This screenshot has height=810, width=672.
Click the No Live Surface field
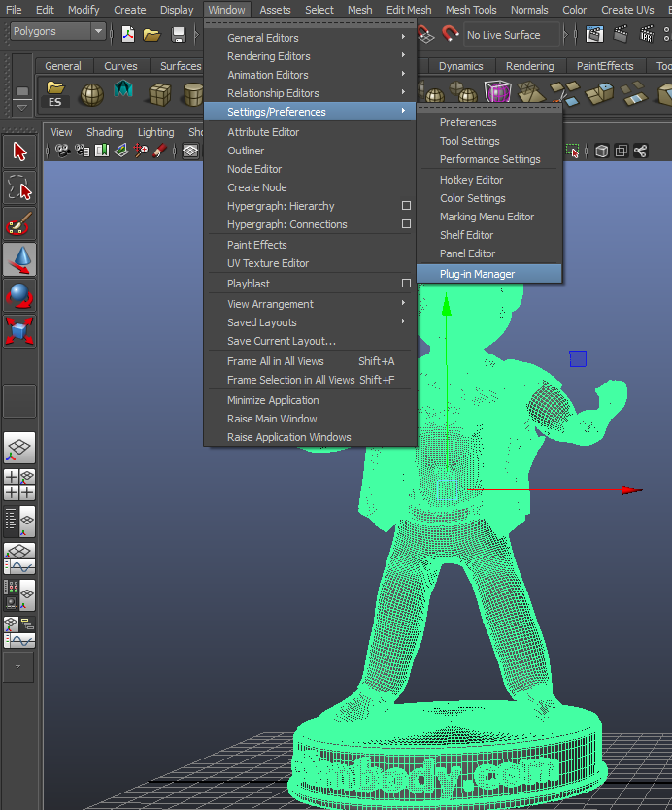[x=513, y=35]
